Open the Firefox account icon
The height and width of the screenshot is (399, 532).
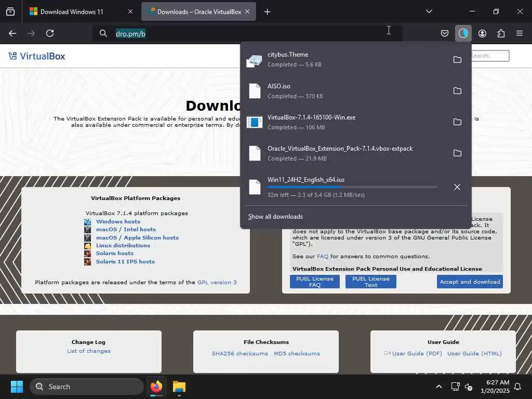click(x=482, y=33)
